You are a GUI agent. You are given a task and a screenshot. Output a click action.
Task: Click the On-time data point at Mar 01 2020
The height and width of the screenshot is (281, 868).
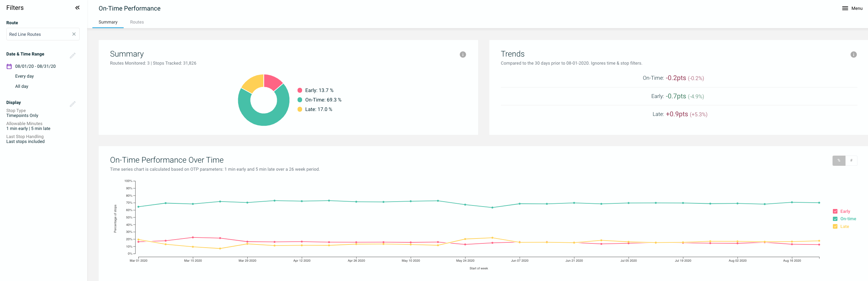pos(138,207)
